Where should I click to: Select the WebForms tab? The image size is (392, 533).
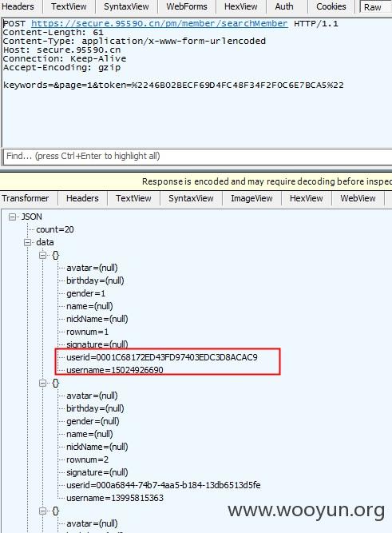point(187,6)
